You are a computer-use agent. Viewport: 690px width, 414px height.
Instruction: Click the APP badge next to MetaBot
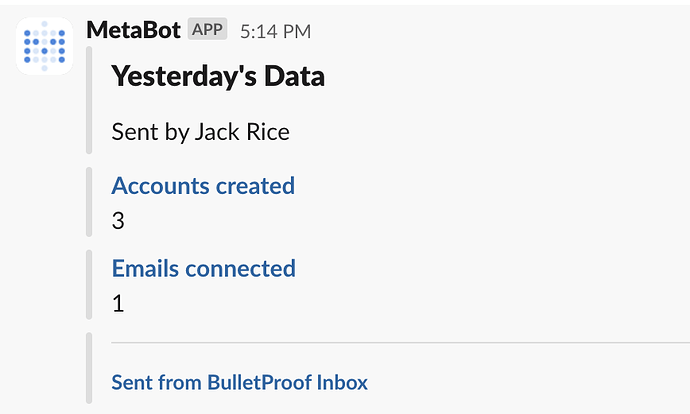pyautogui.click(x=207, y=29)
